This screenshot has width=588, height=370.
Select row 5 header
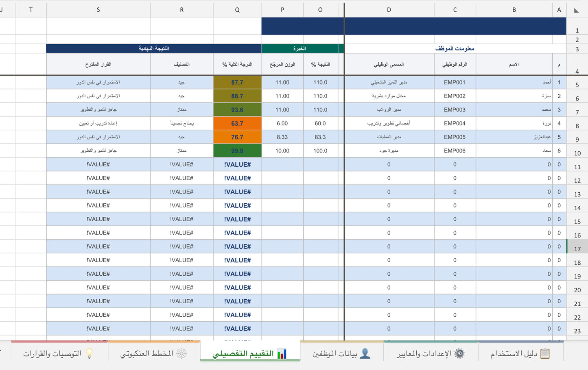pos(577,83)
